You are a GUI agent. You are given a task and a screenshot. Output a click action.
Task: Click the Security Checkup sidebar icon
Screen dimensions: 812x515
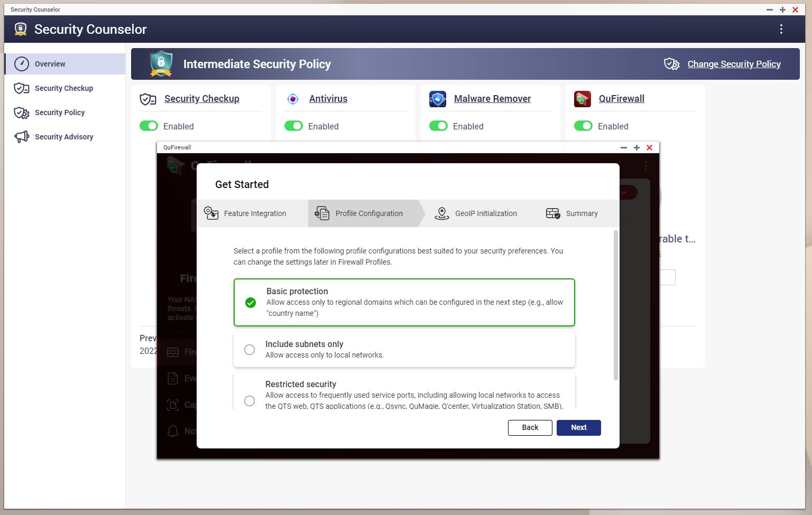[x=22, y=88]
